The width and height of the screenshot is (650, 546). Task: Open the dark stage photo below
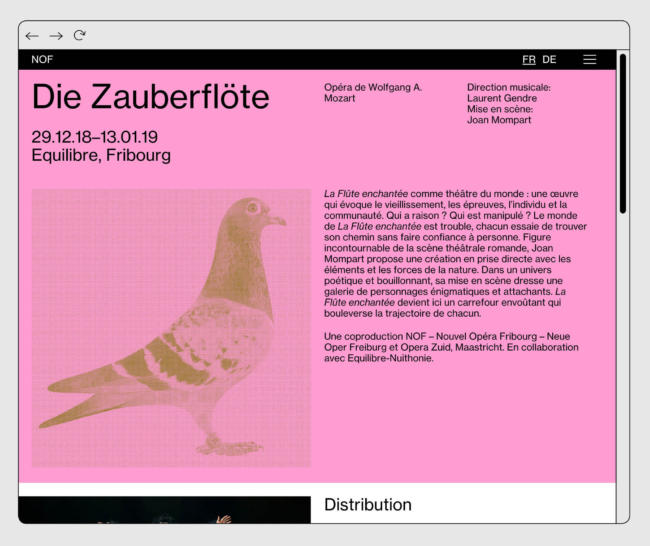(165, 510)
